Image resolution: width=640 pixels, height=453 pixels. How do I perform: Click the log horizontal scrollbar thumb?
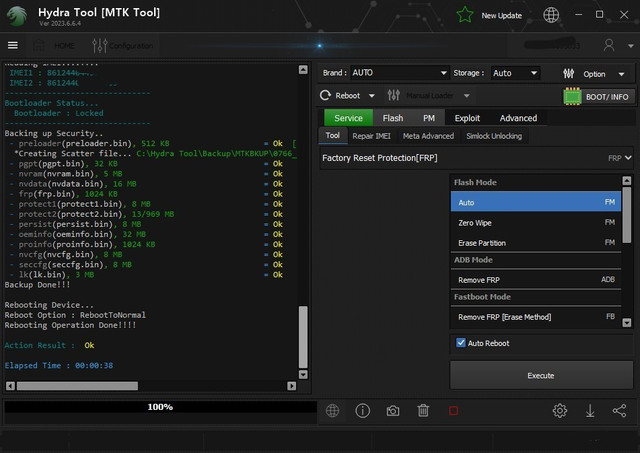click(77, 386)
